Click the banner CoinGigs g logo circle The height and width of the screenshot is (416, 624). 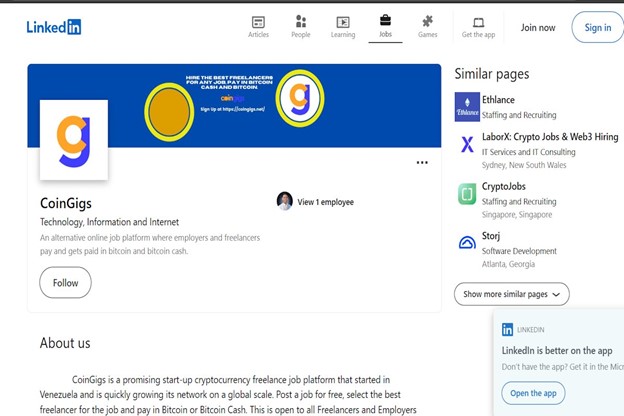point(300,98)
